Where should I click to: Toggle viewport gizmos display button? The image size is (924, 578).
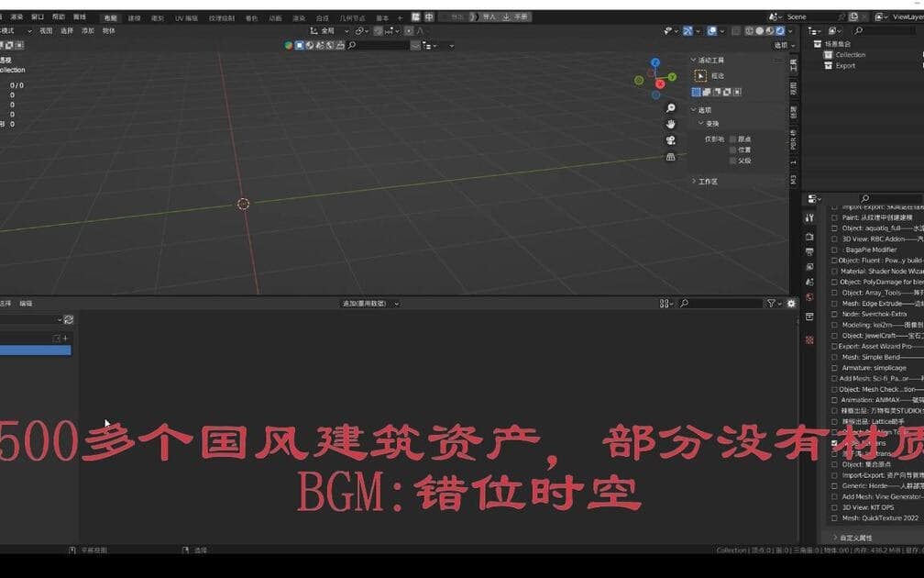[687, 30]
